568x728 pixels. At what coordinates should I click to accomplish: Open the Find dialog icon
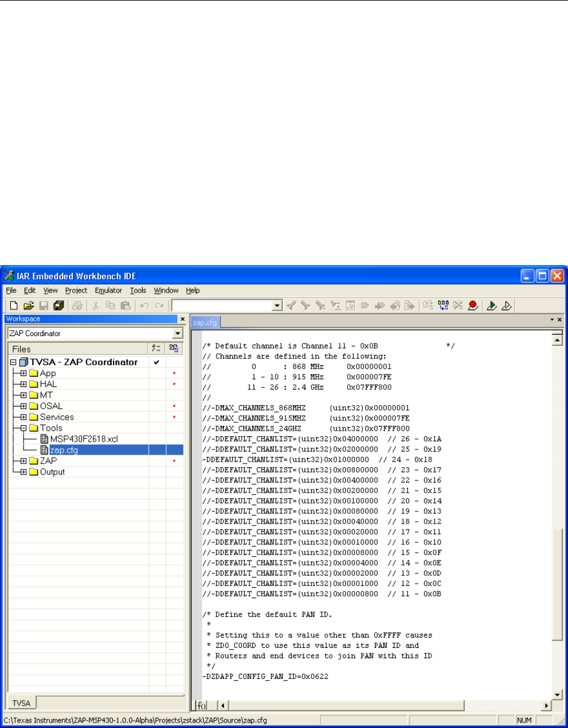(x=320, y=306)
